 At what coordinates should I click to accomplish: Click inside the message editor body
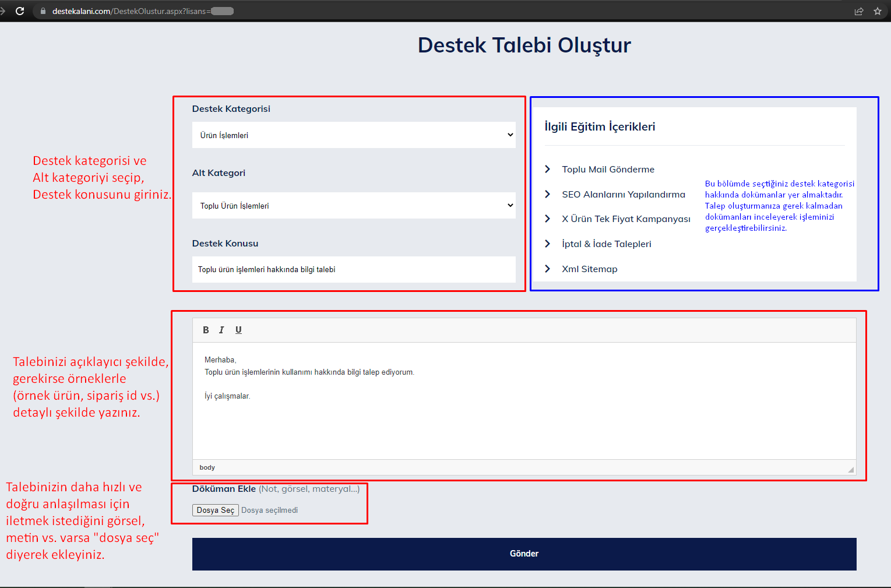tap(524, 401)
